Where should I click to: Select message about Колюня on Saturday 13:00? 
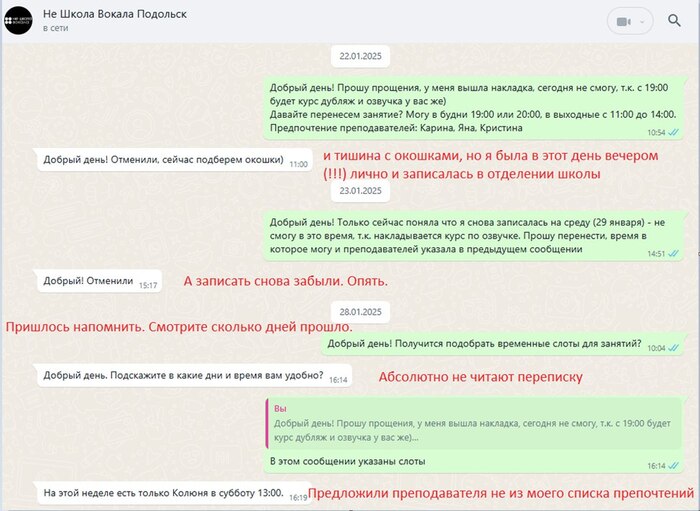(x=162, y=494)
